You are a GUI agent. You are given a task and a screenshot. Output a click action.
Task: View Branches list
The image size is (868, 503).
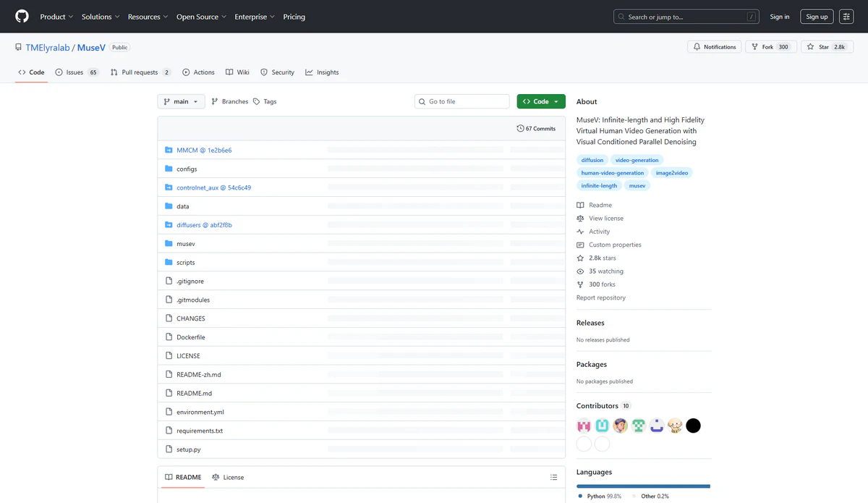point(229,101)
